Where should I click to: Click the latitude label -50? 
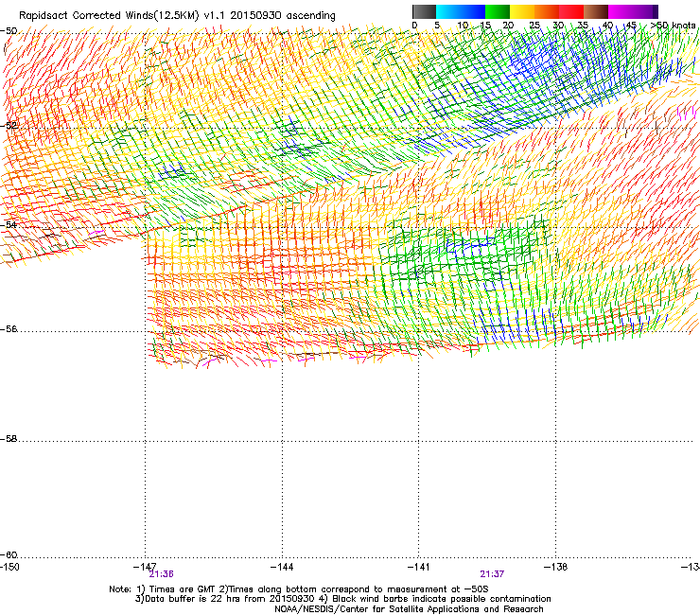click(x=9, y=31)
